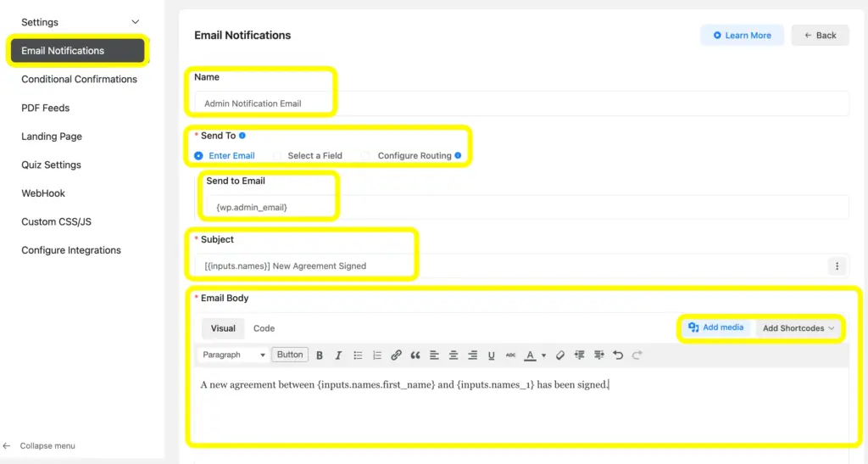Apply strikethrough formatting
The height and width of the screenshot is (464, 868).
[510, 355]
